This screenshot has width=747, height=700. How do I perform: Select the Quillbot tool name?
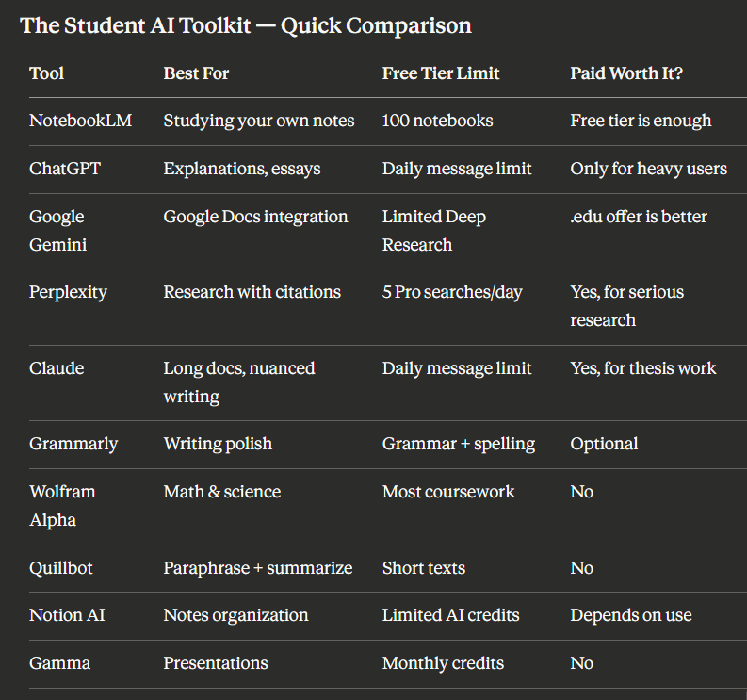click(x=61, y=568)
